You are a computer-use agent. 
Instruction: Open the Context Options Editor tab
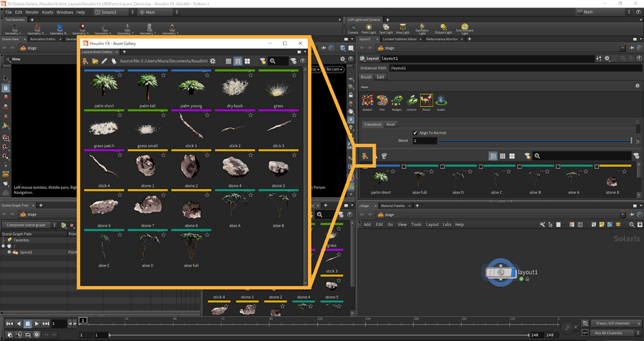pos(399,39)
